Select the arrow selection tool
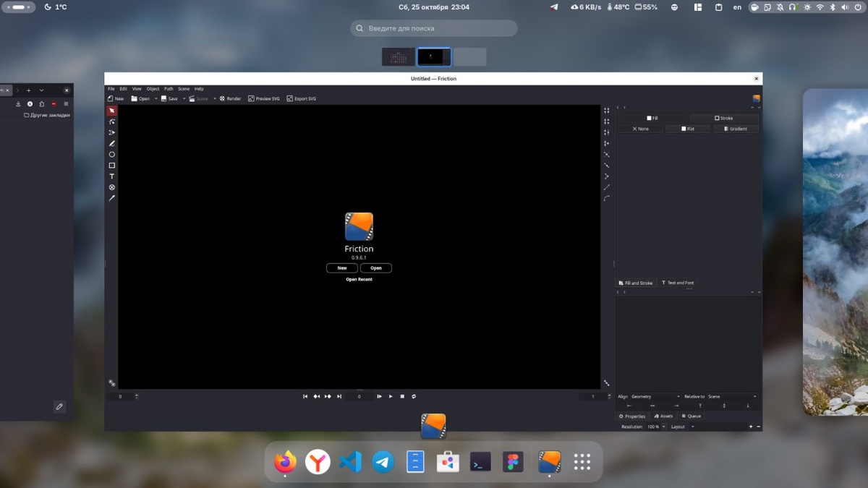This screenshot has width=868, height=488. tap(112, 111)
